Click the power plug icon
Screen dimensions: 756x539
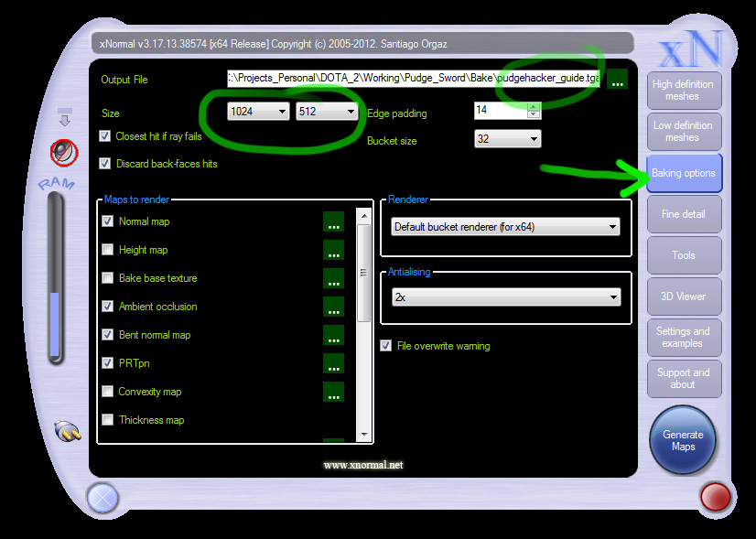(68, 430)
